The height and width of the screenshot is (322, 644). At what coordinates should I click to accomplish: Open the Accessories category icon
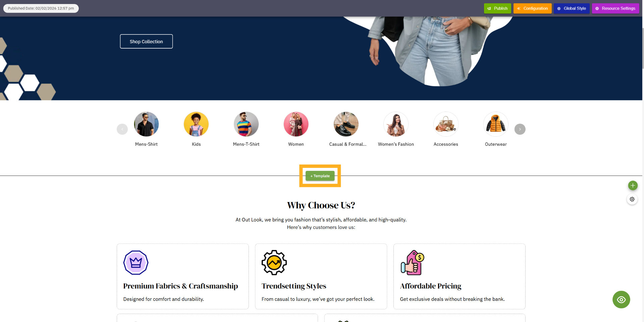446,124
